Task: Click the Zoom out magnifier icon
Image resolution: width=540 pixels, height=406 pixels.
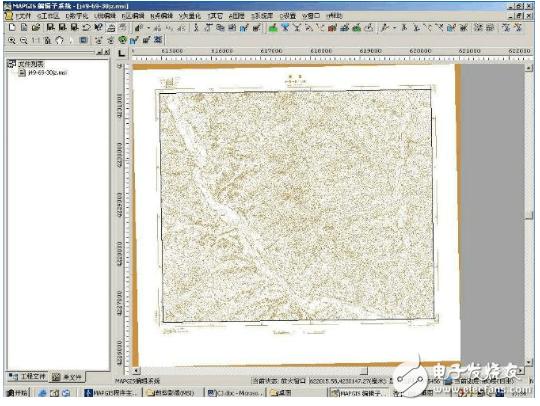Action: pyautogui.click(x=23, y=41)
